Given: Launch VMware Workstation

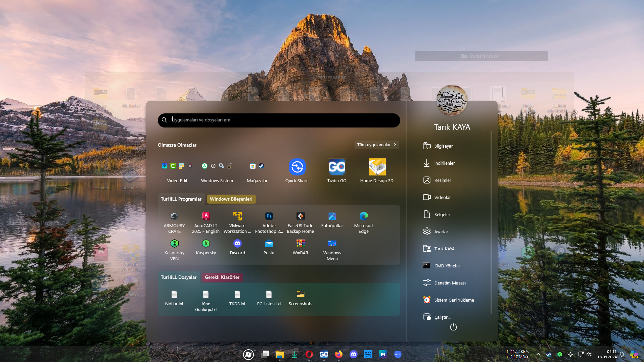Looking at the screenshot, I should tap(237, 222).
